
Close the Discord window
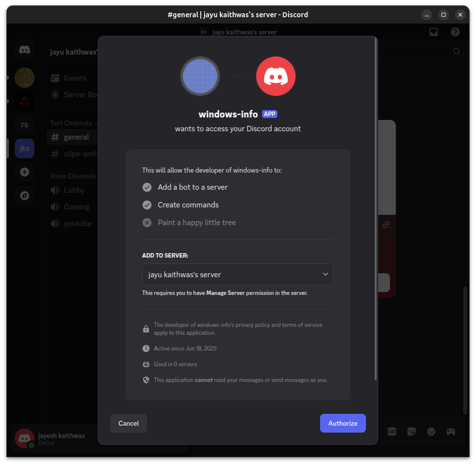point(460,15)
